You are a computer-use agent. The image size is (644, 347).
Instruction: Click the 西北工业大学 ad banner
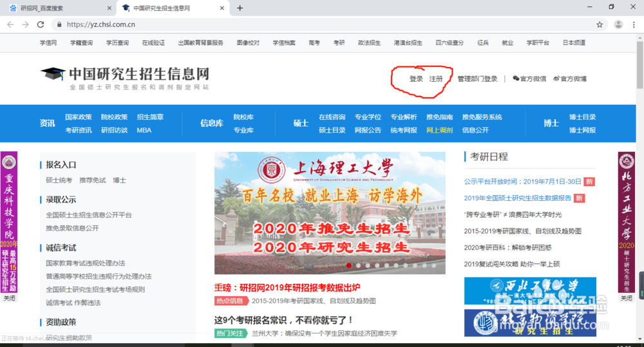530,291
